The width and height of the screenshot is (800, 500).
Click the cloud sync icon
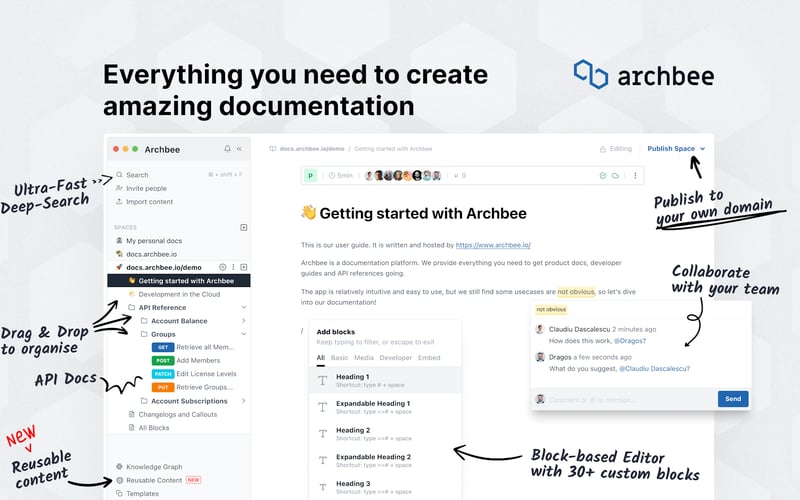coord(615,176)
